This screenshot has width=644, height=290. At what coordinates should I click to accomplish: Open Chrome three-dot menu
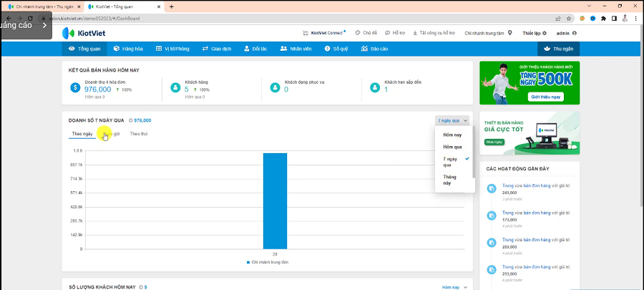635,19
